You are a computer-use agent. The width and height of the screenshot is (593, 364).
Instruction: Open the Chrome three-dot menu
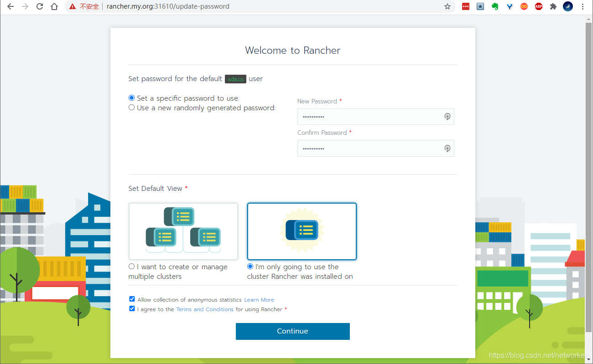[x=583, y=6]
